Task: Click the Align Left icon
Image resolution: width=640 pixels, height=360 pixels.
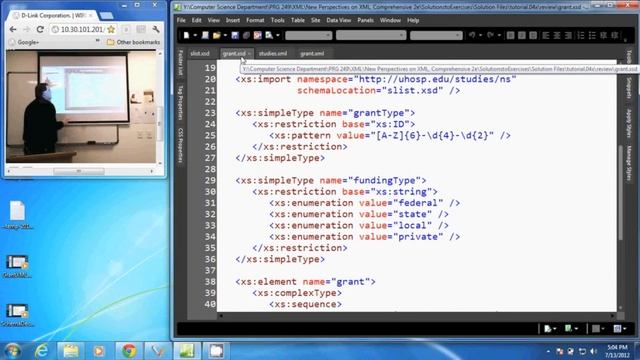Action: click(546, 36)
